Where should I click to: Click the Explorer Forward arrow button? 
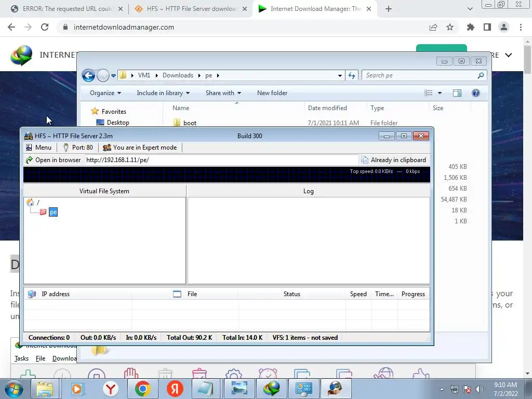pyautogui.click(x=103, y=75)
